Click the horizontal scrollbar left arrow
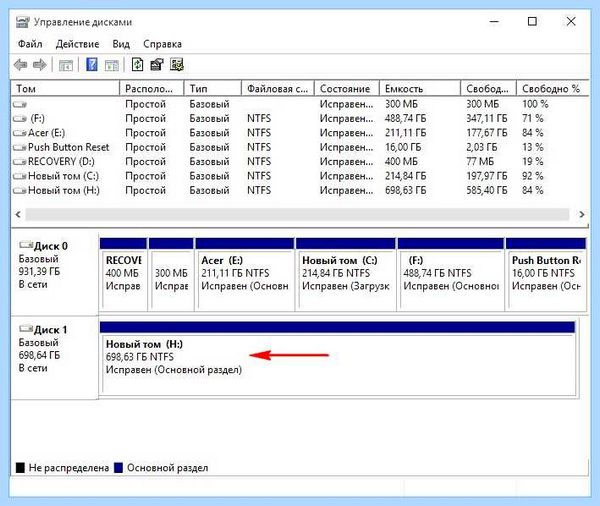This screenshot has width=600, height=506. (18, 214)
